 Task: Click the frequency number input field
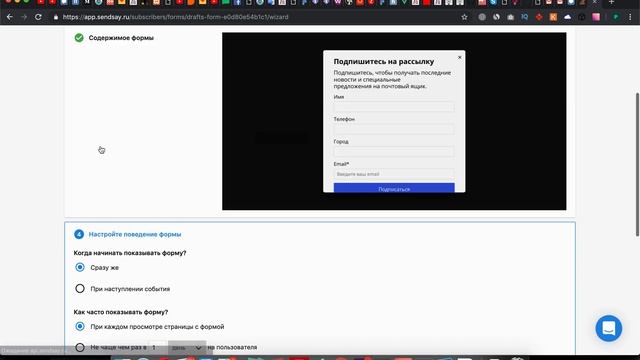click(157, 347)
